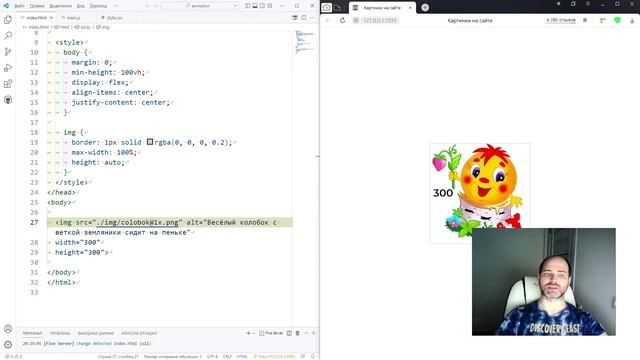Close the terminal panel
This screenshot has width=640, height=360.
(313, 333)
